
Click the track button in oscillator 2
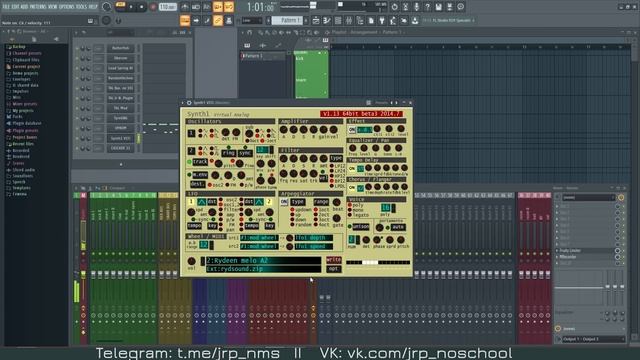tap(200, 162)
